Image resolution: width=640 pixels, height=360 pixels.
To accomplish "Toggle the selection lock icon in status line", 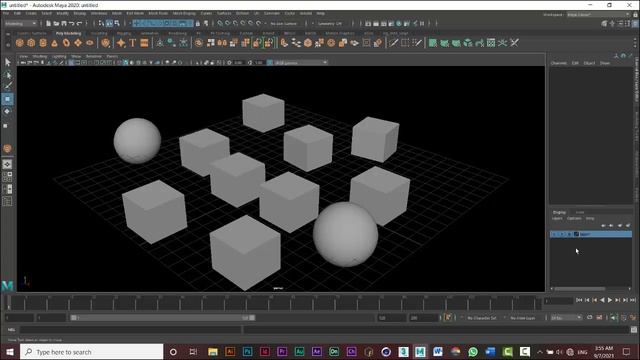I will [198, 24].
